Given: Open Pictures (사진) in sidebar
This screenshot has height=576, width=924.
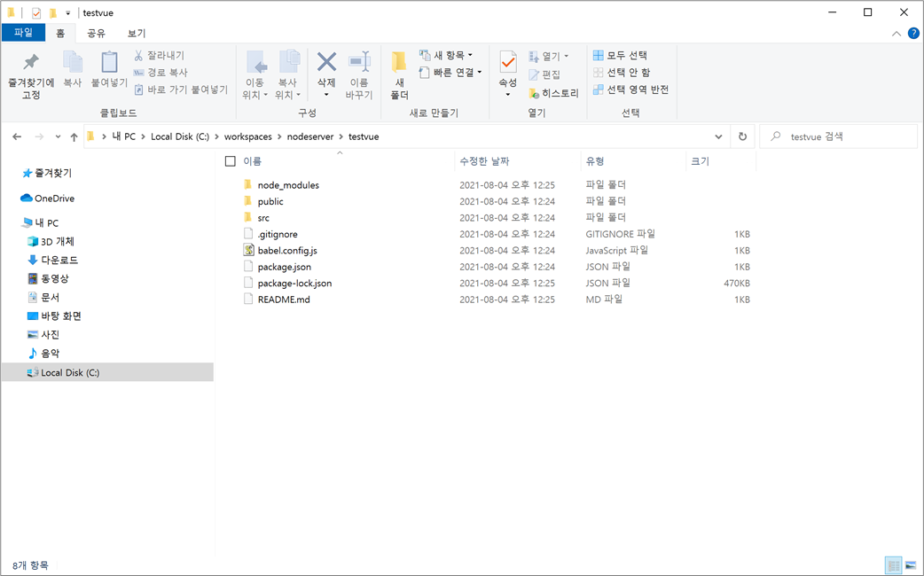Looking at the screenshot, I should (x=43, y=335).
